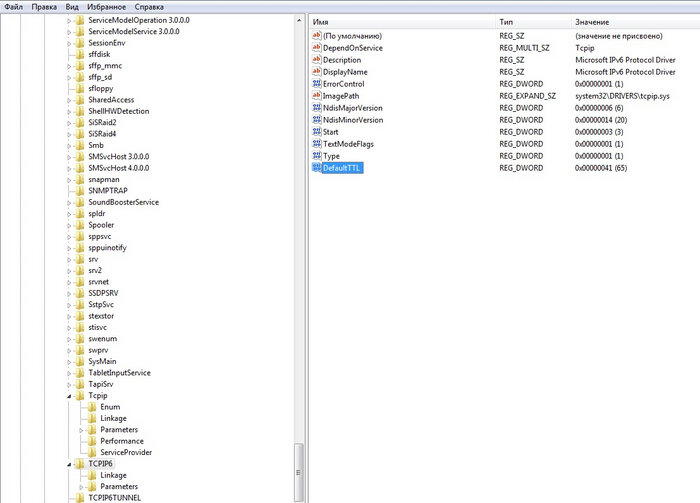
Task: Click the DisplayName string icon
Action: 317,71
